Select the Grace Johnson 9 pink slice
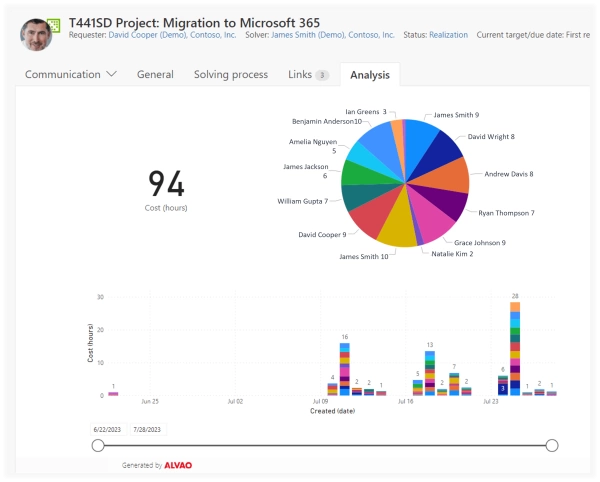This screenshot has height=482, width=600. point(430,220)
